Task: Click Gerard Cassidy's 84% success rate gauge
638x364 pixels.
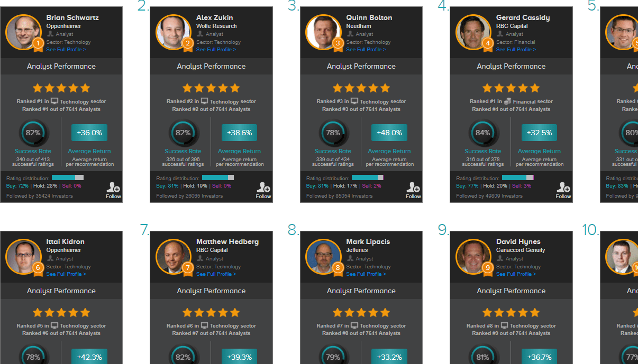Action: coord(483,133)
